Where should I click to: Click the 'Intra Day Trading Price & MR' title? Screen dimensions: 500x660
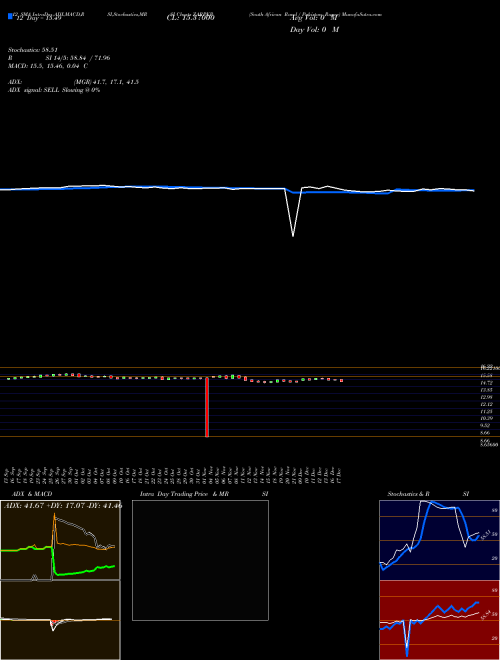click(184, 494)
